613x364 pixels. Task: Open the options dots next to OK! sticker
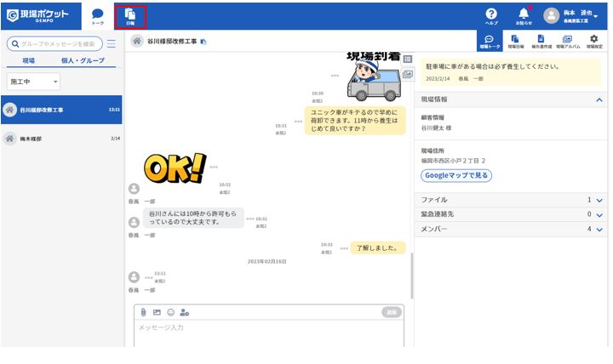coord(214,167)
